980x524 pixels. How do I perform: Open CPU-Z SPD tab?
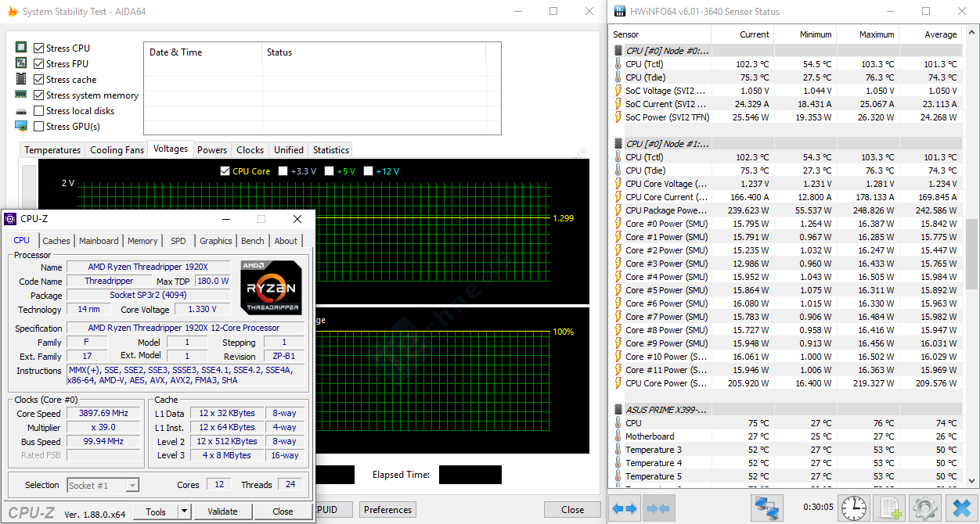[178, 241]
